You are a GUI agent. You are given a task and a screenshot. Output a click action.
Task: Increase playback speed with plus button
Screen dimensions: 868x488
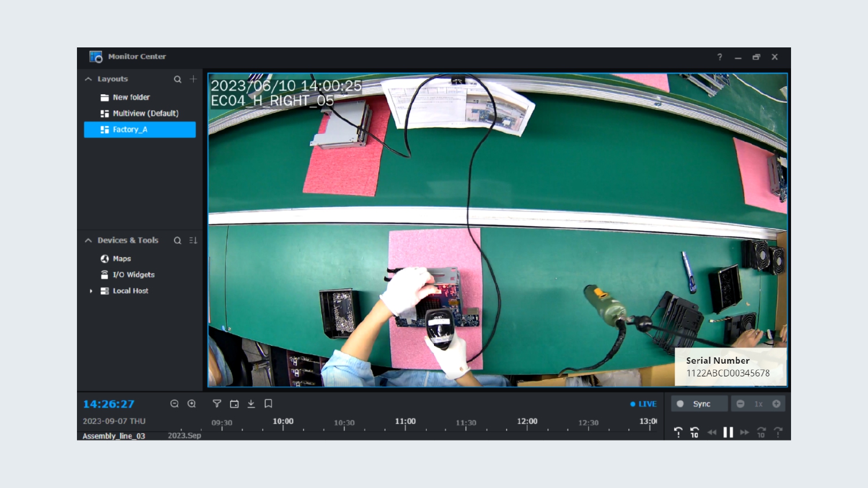[x=777, y=404]
